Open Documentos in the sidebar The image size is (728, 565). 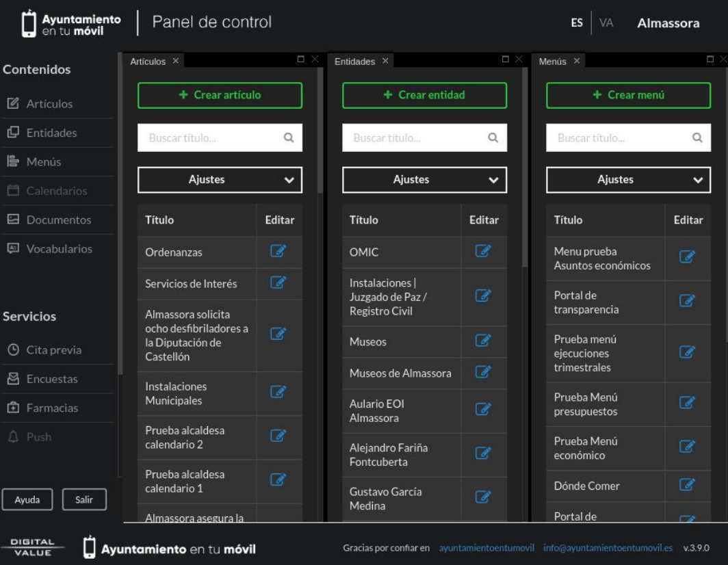click(58, 220)
